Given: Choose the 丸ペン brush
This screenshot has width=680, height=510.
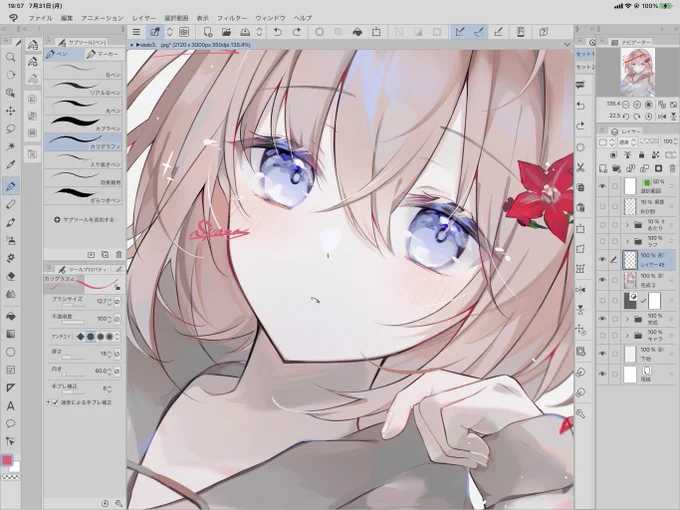Looking at the screenshot, I should tap(83, 106).
